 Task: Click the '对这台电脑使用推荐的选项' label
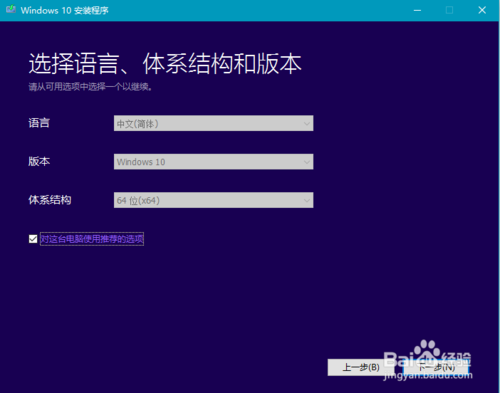[92, 239]
